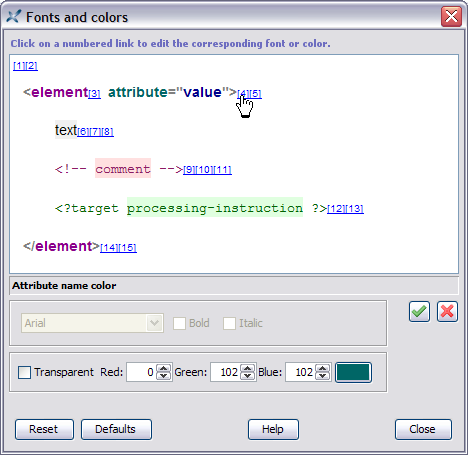Click the app icon in the title bar
This screenshot has width=468, height=455.
13,17
